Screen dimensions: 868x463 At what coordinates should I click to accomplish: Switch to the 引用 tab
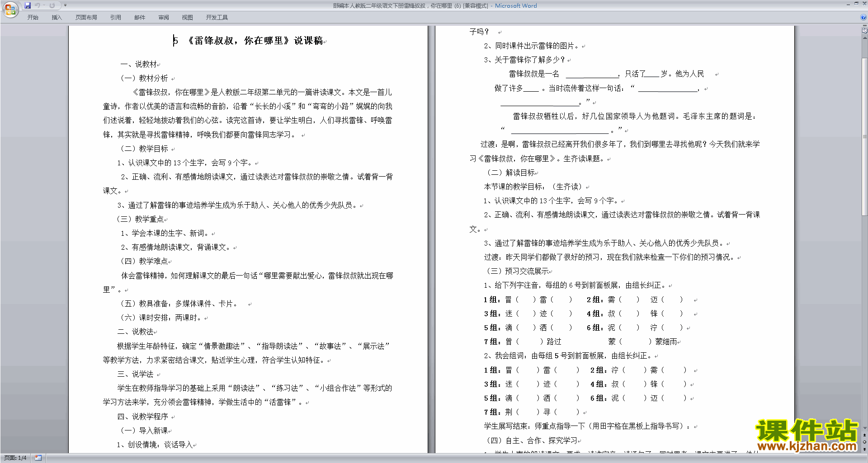(x=115, y=17)
